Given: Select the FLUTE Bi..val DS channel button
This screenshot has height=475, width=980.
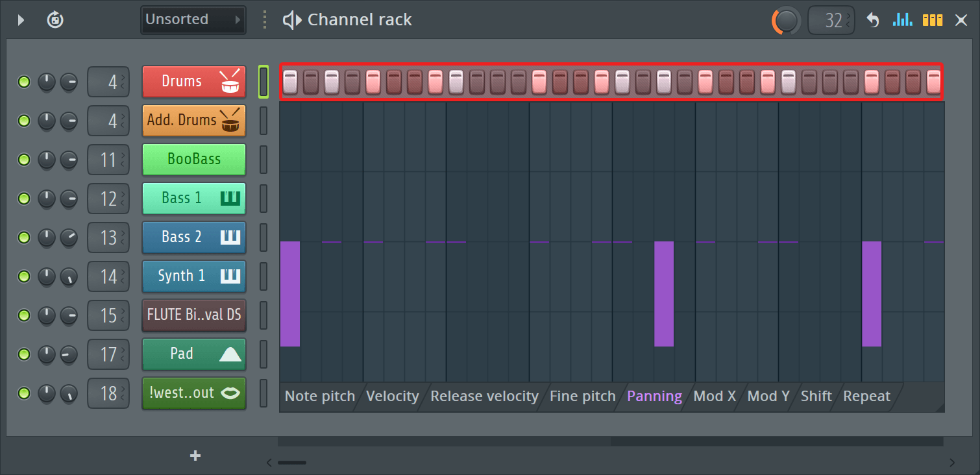Looking at the screenshot, I should (194, 315).
